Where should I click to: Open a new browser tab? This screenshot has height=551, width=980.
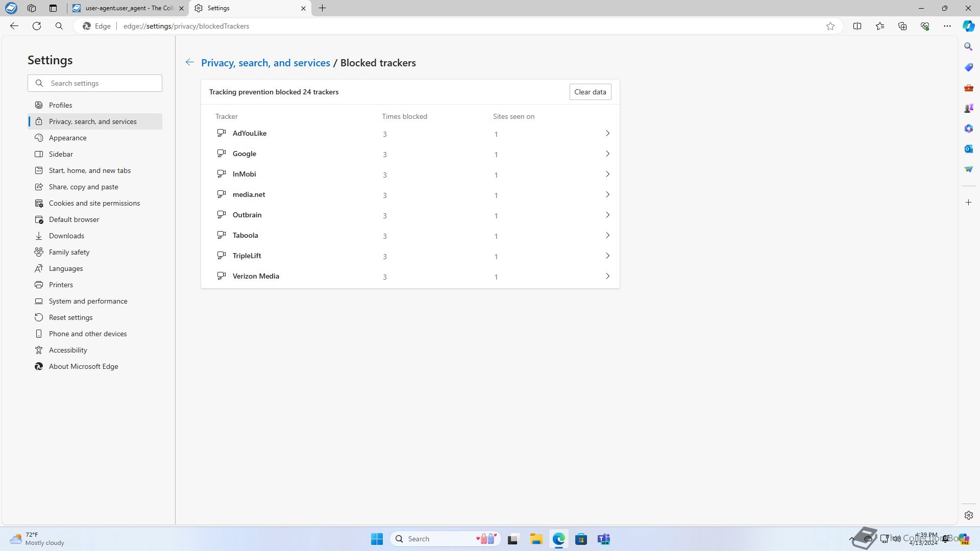[x=323, y=8]
